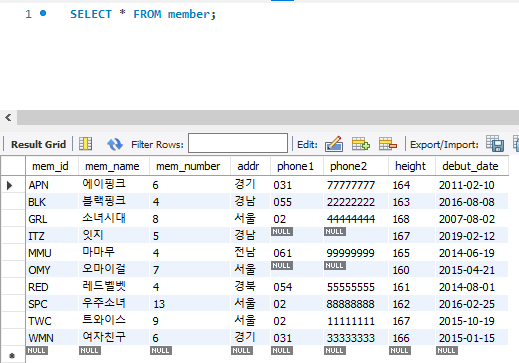519x363 pixels.
Task: Click the mem_name cell 블랙핑크
Action: 114,202
